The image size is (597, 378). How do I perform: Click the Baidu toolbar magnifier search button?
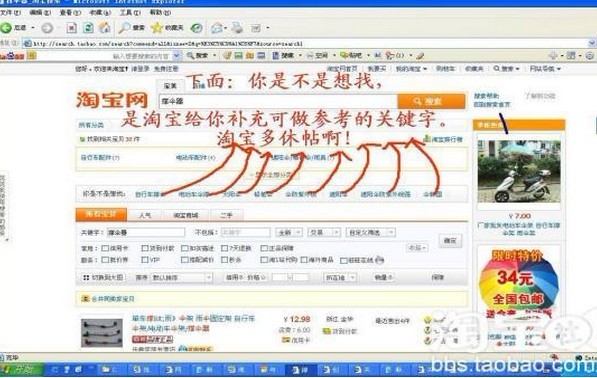pos(197,56)
